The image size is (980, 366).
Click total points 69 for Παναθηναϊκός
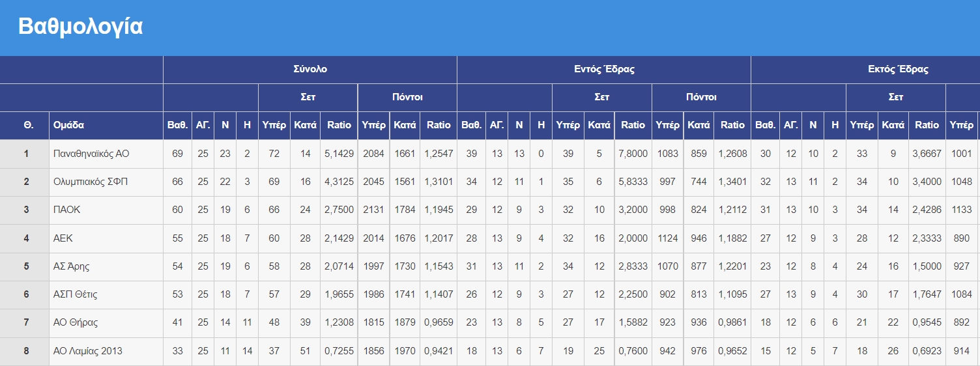(x=177, y=154)
